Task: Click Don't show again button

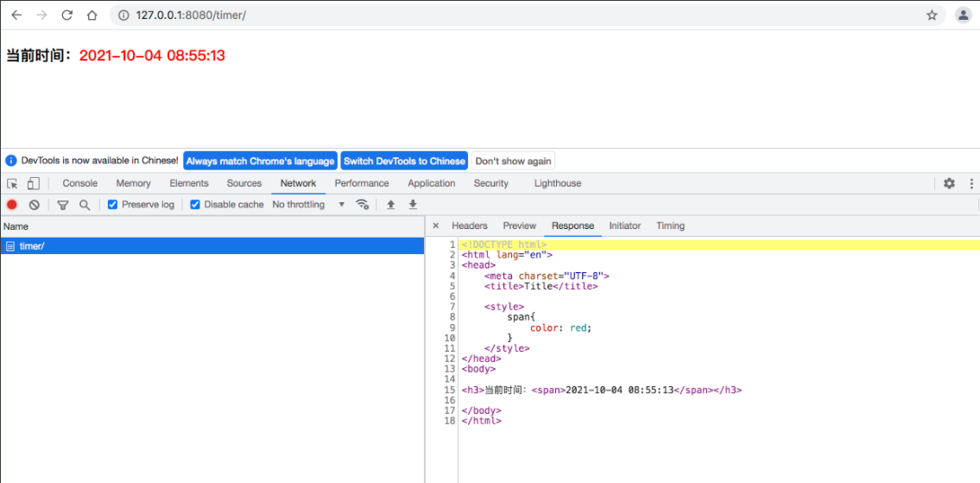Action: (x=513, y=161)
